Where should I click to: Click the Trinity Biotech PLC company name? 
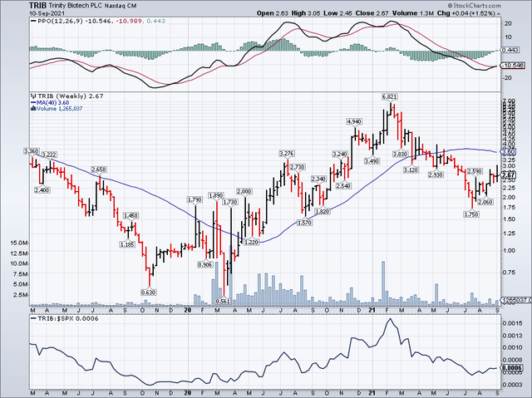click(x=74, y=6)
